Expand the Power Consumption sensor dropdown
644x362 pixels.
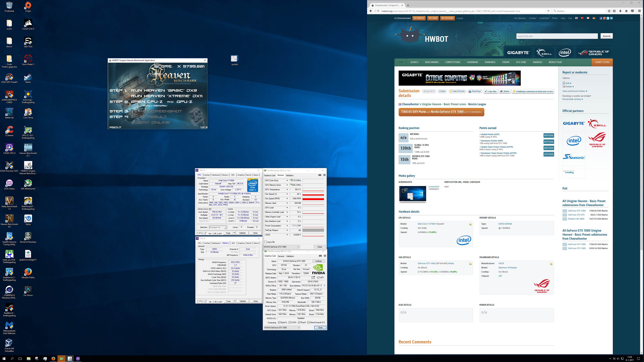[x=287, y=226]
